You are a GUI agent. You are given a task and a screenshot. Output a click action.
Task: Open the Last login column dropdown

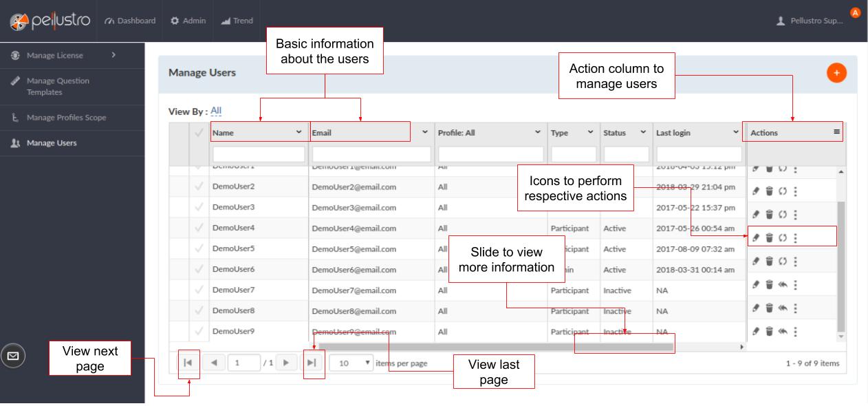click(x=736, y=131)
